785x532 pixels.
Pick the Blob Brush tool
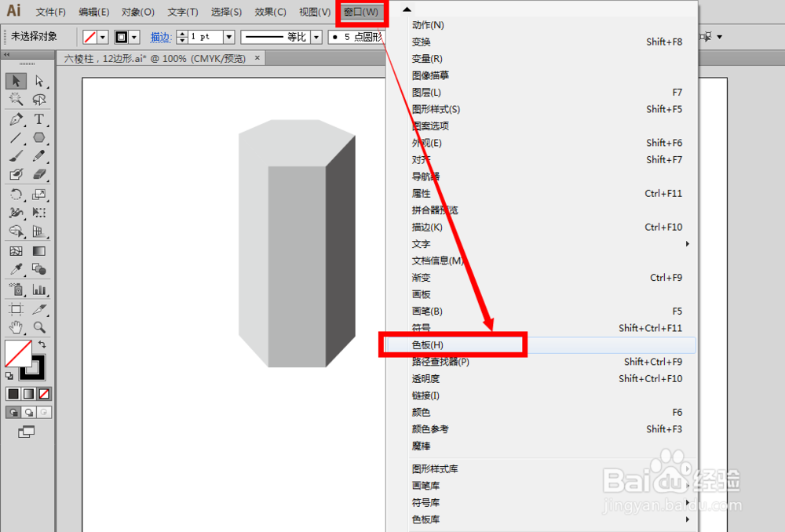(16, 174)
